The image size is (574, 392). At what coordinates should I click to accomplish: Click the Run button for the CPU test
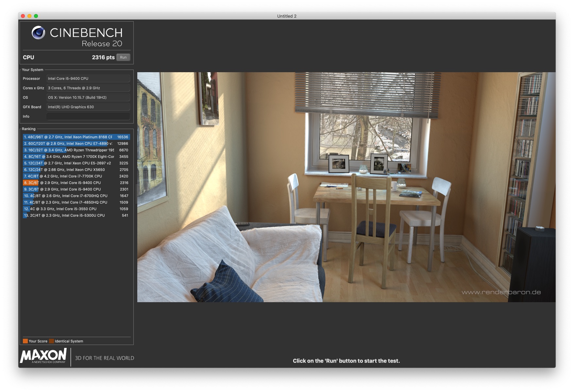click(x=123, y=57)
